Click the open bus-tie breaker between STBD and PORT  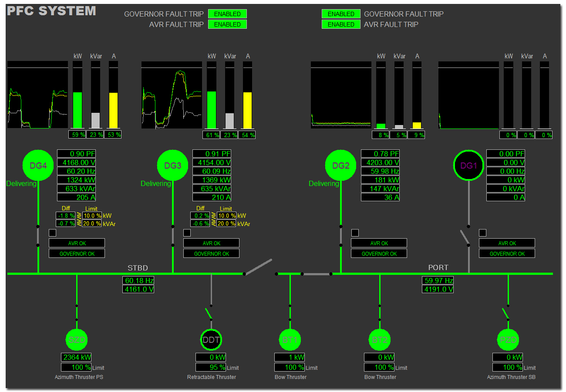259,267
